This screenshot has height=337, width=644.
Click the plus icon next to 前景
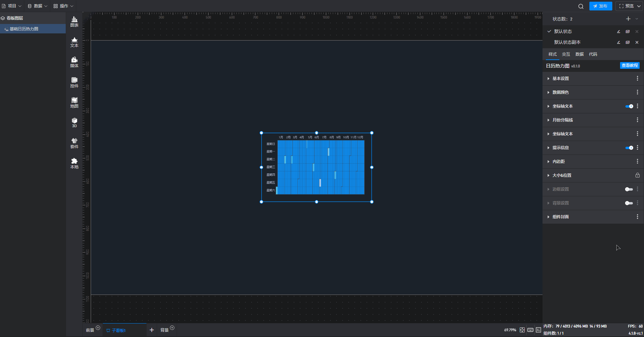tap(98, 328)
